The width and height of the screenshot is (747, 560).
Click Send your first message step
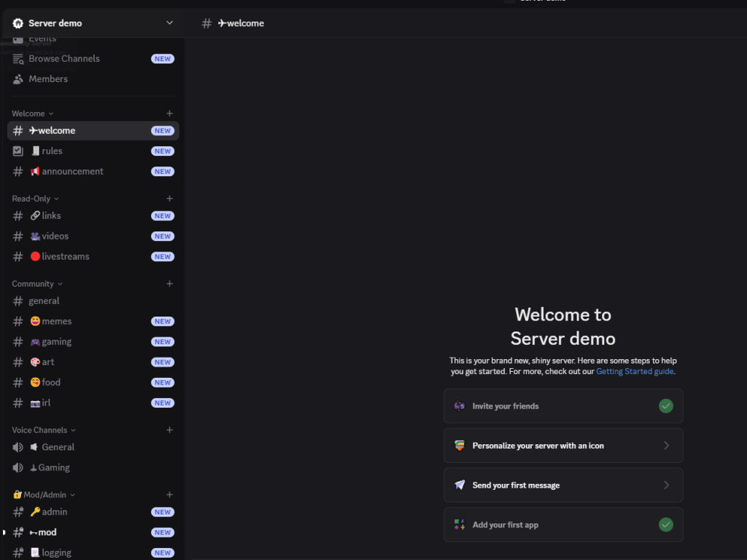coord(563,485)
